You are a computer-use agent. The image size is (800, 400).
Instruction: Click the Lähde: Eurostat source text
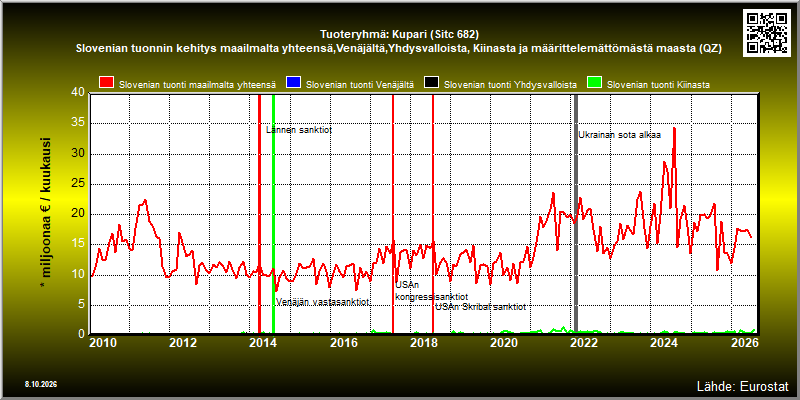[x=742, y=385]
